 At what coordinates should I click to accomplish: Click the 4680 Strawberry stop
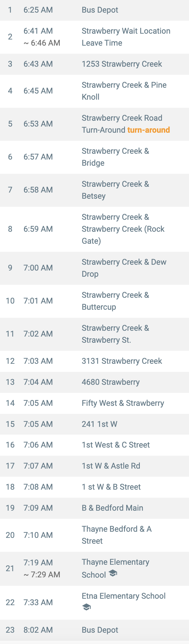(94, 382)
